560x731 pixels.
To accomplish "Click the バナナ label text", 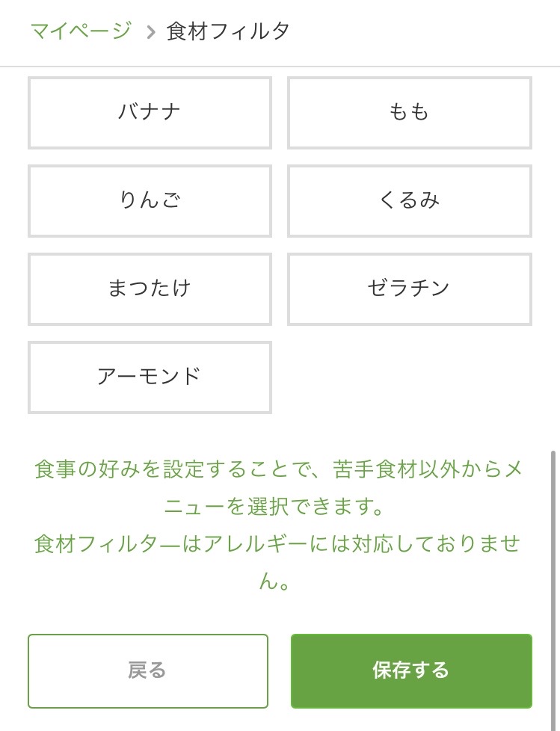I will [150, 112].
